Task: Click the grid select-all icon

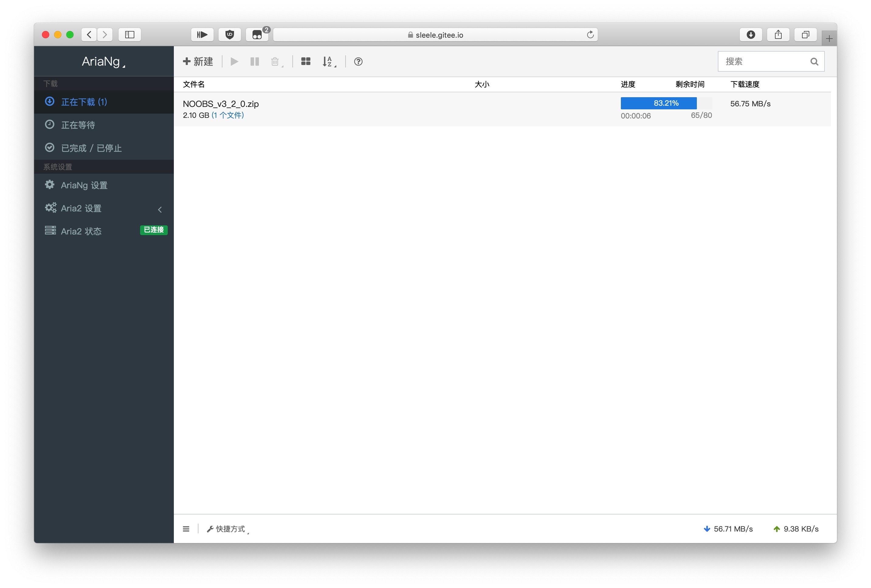Action: tap(305, 61)
